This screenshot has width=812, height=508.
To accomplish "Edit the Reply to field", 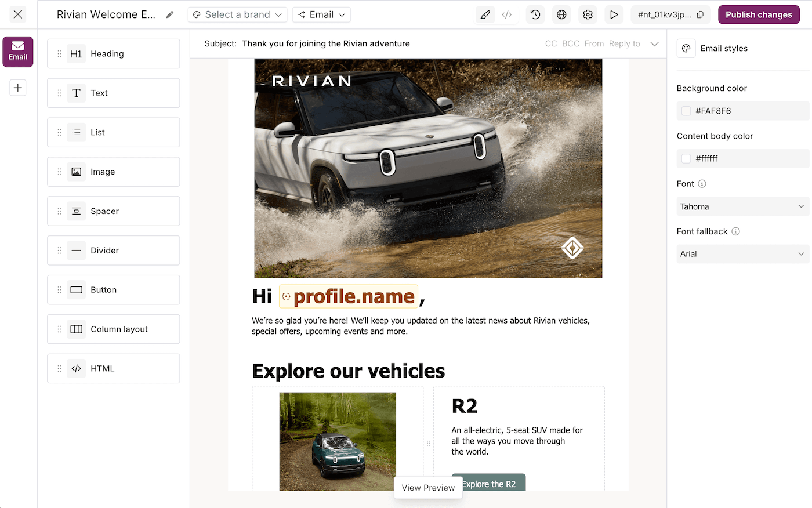I will [x=625, y=43].
